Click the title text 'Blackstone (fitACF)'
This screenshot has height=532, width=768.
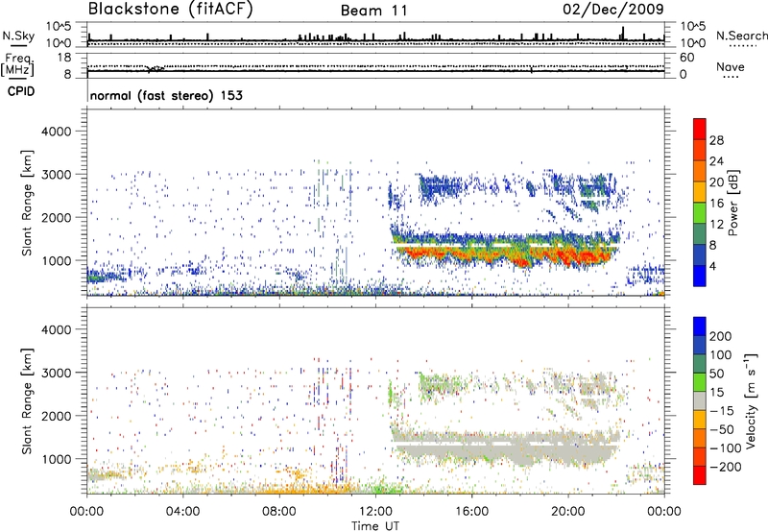tap(171, 10)
